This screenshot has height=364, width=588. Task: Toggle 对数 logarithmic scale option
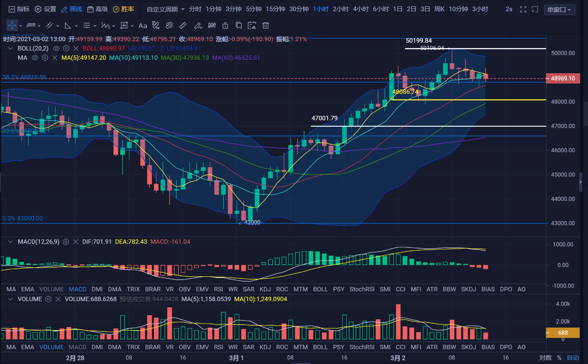(545, 358)
